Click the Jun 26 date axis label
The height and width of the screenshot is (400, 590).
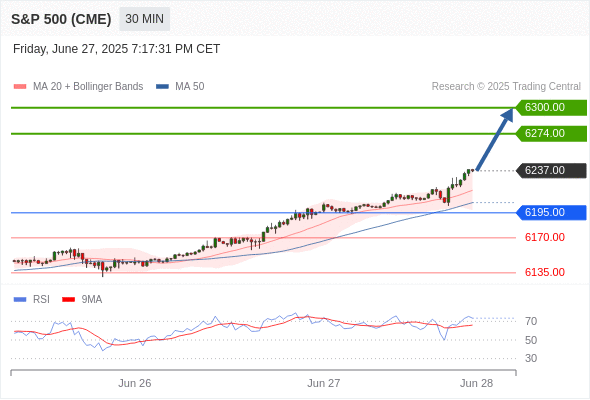[x=135, y=383]
